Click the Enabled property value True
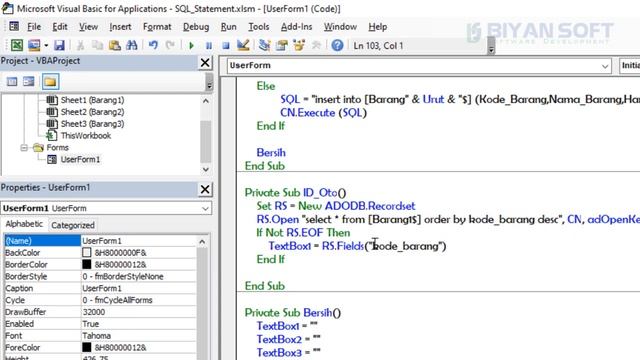 pos(91,324)
